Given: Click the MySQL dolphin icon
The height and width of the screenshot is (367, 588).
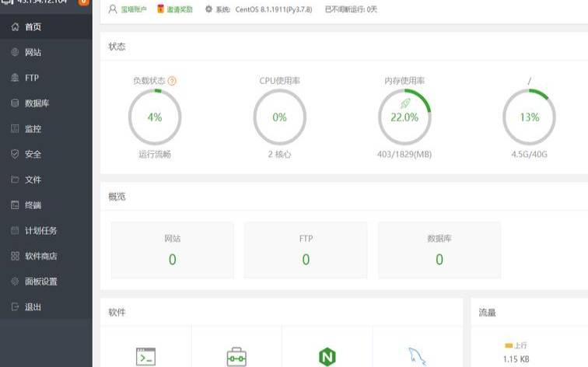Looking at the screenshot, I should click(x=418, y=357).
